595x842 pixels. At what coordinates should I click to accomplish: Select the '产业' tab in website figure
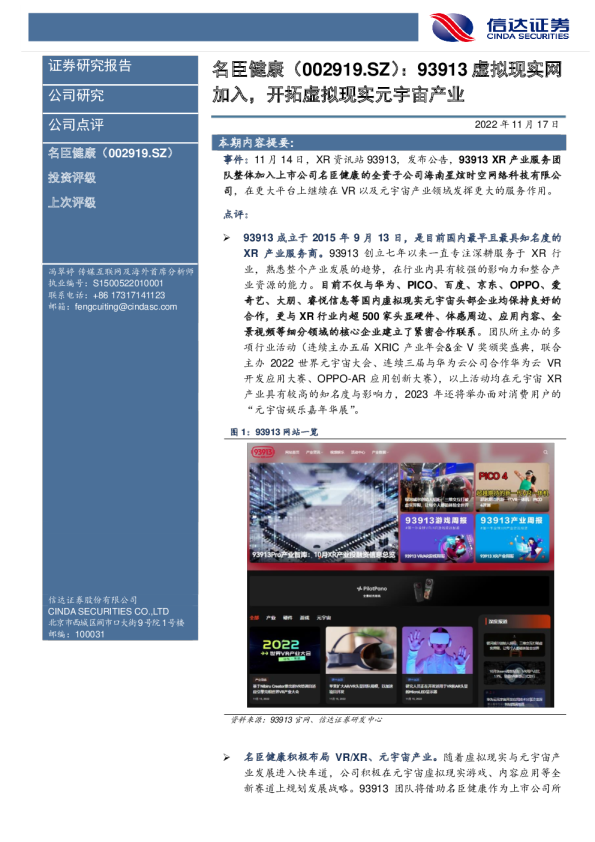pos(271,618)
